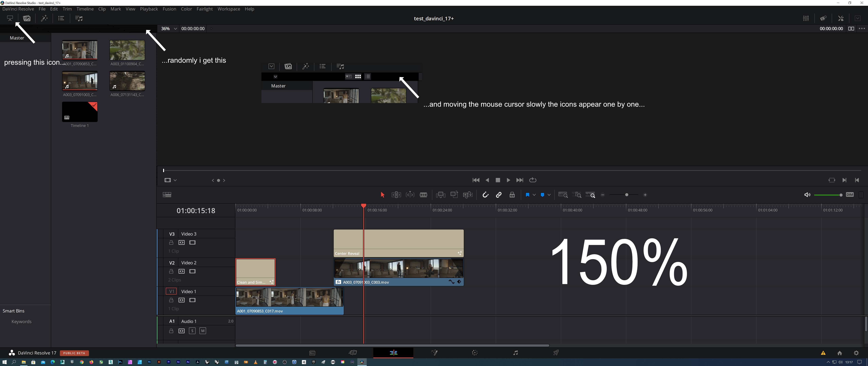
Task: Select the Selection Mode arrow tool
Action: [x=382, y=195]
